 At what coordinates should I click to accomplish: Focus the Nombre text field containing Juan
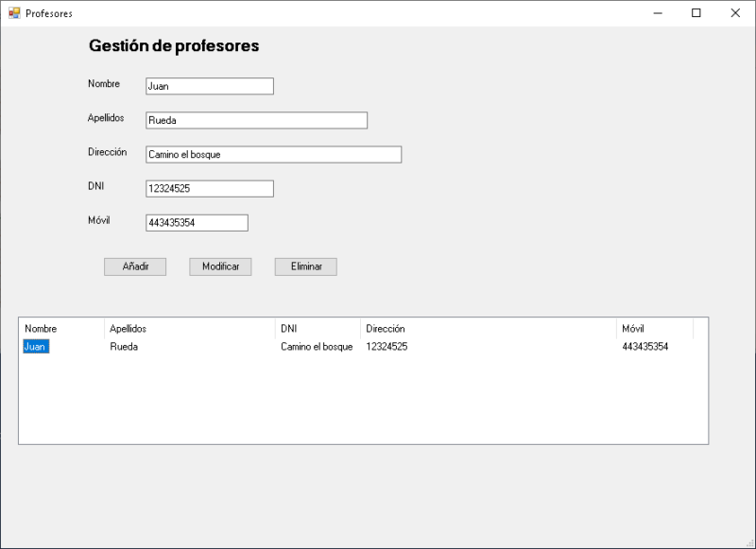tap(209, 86)
